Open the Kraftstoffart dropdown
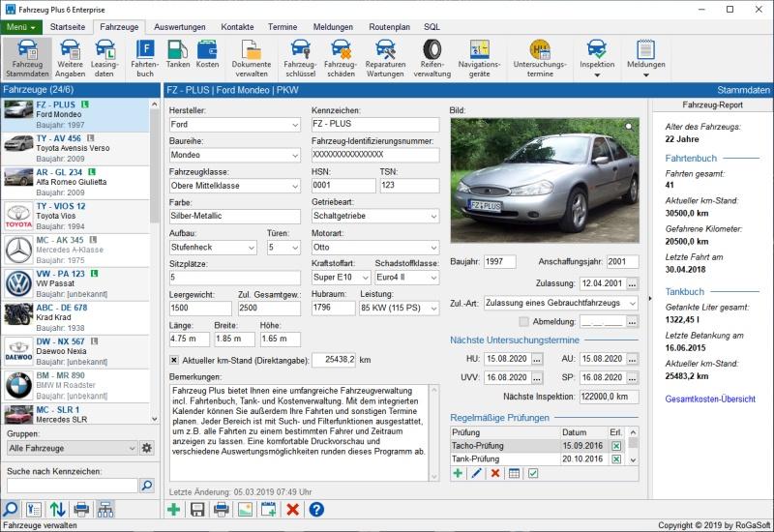This screenshot has height=532, width=774. (x=364, y=278)
